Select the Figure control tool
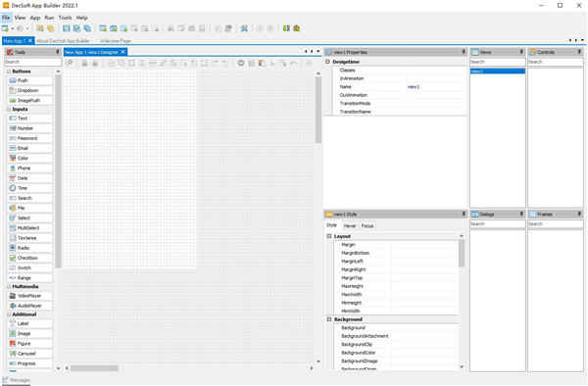588x386 pixels. pos(30,343)
